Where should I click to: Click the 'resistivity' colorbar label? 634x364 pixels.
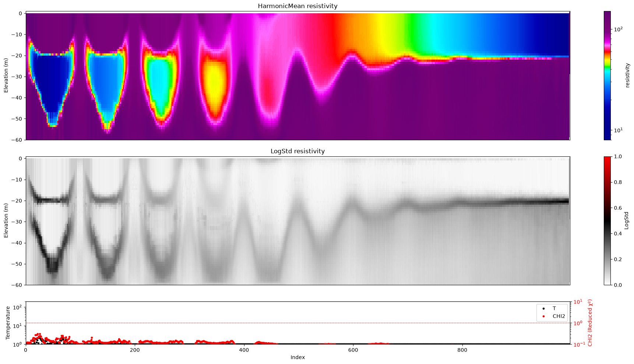coord(627,75)
